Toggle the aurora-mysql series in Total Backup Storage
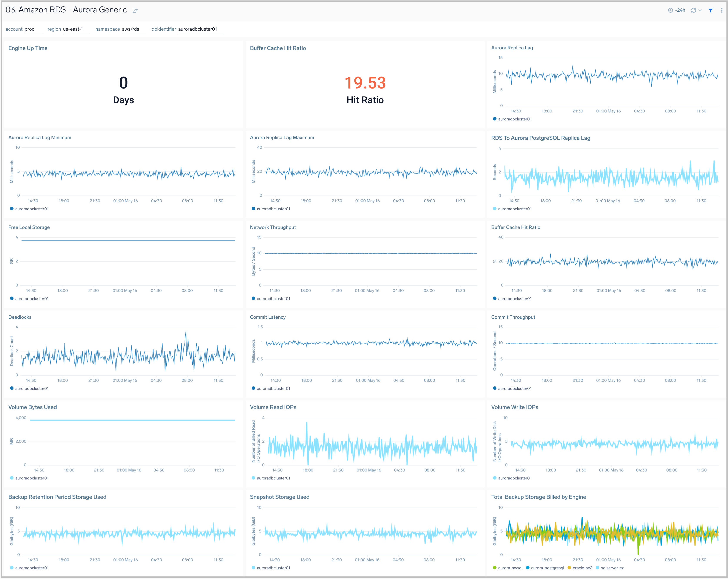728x579 pixels. 510,568
